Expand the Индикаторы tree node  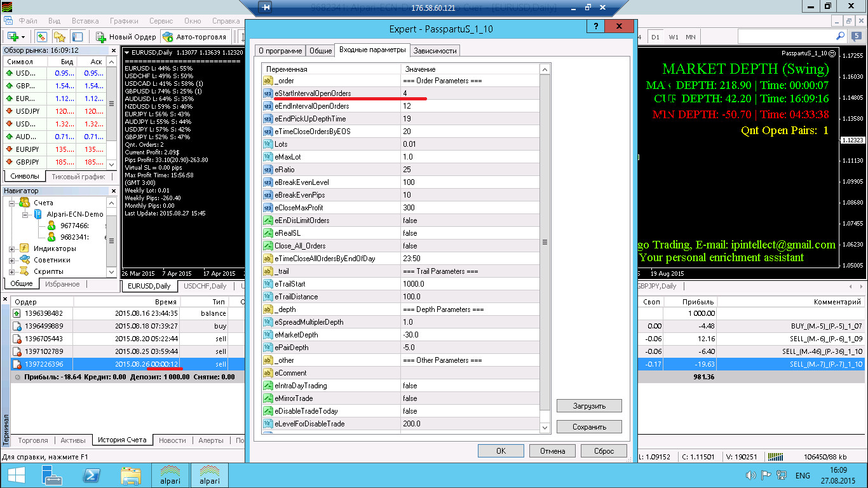12,248
